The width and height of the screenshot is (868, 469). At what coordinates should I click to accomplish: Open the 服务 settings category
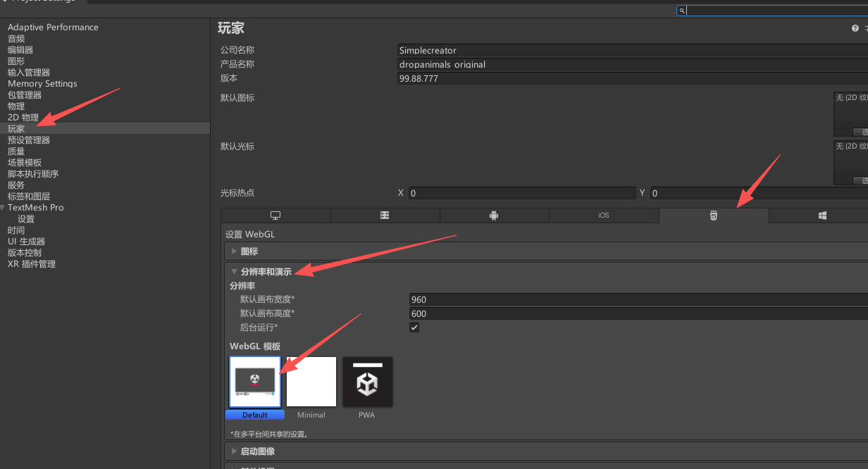16,185
